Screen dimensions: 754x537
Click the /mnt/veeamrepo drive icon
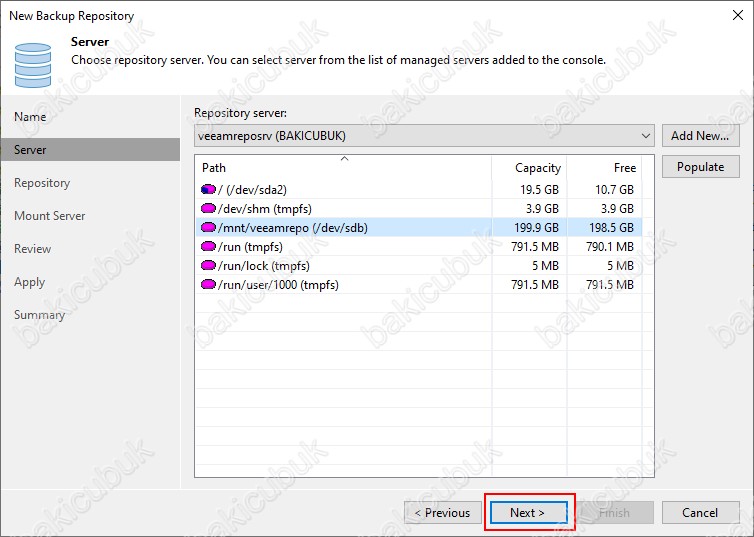click(x=208, y=227)
